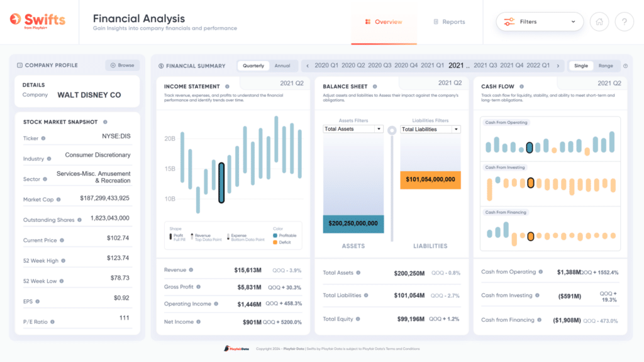Click the info icon beside 52 Week High
The image size is (644, 362).
[64, 261]
